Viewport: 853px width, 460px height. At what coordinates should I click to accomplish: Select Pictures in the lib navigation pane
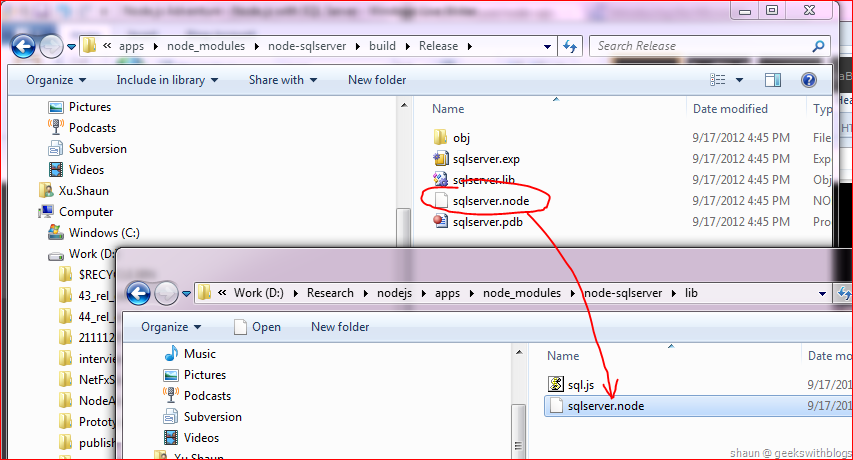(195, 375)
